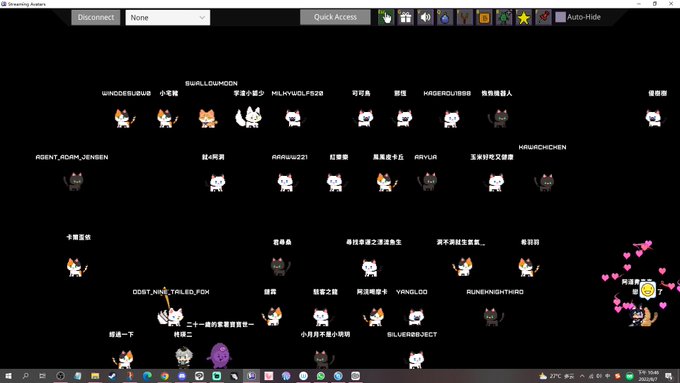Image resolution: width=680 pixels, height=383 pixels.
Task: Click the AGENT_ADAM_JENSEN black cat avatar
Action: pos(75,181)
